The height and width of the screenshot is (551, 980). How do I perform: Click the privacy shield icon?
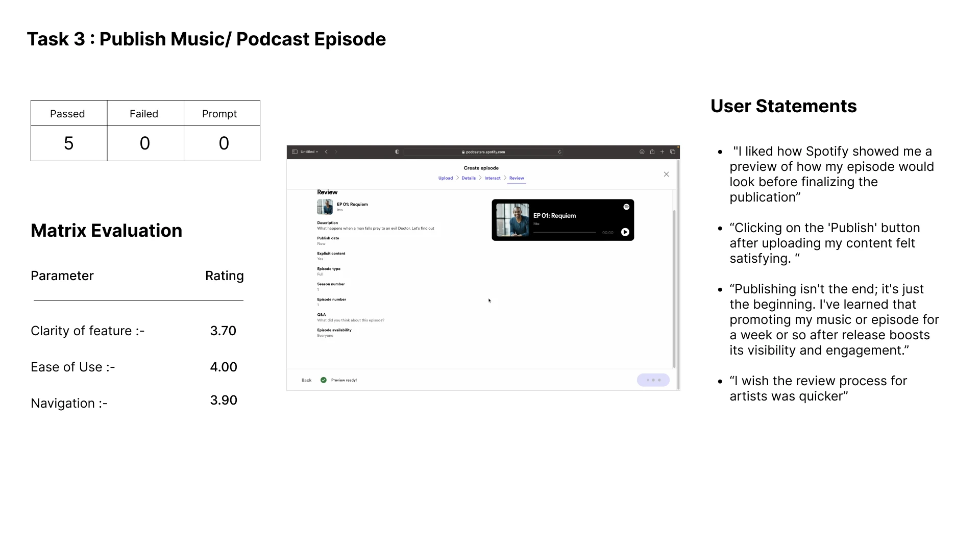click(397, 152)
